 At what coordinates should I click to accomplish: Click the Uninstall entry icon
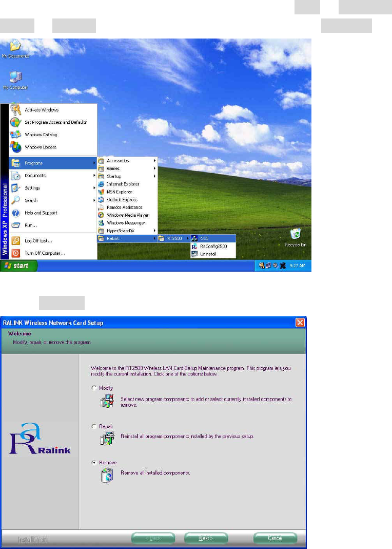[194, 254]
